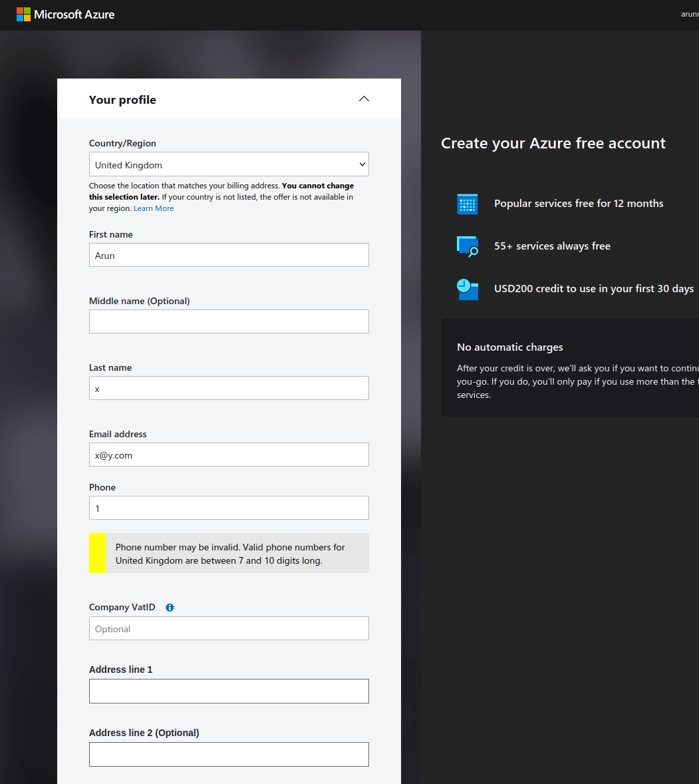
Task: Click the Create your Azure free account heading
Action: 553,144
